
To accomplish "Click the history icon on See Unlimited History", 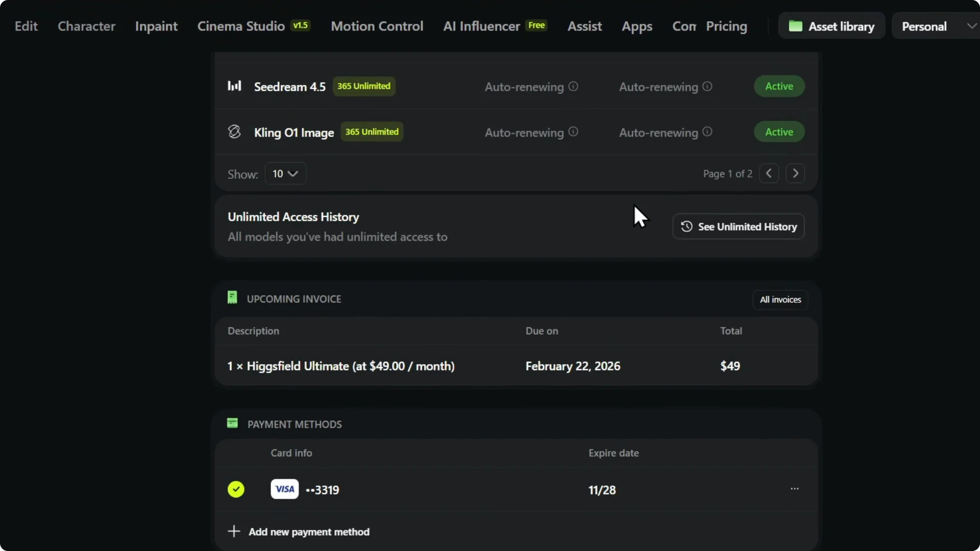I will [x=686, y=226].
